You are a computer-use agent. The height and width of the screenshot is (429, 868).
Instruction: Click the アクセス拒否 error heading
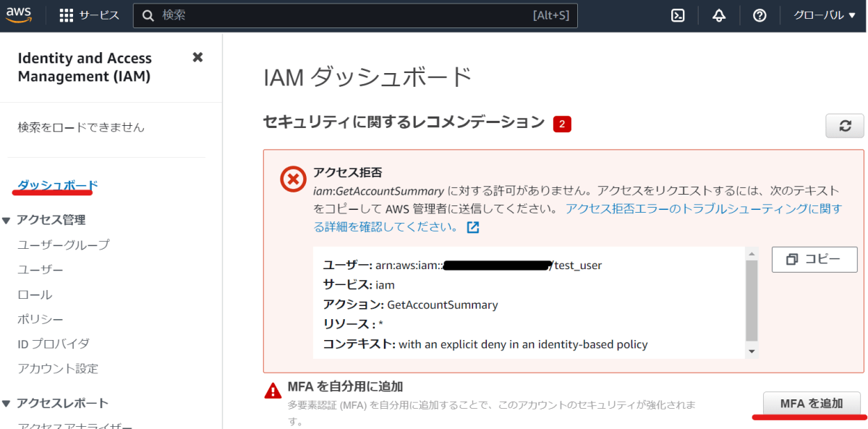(x=347, y=172)
